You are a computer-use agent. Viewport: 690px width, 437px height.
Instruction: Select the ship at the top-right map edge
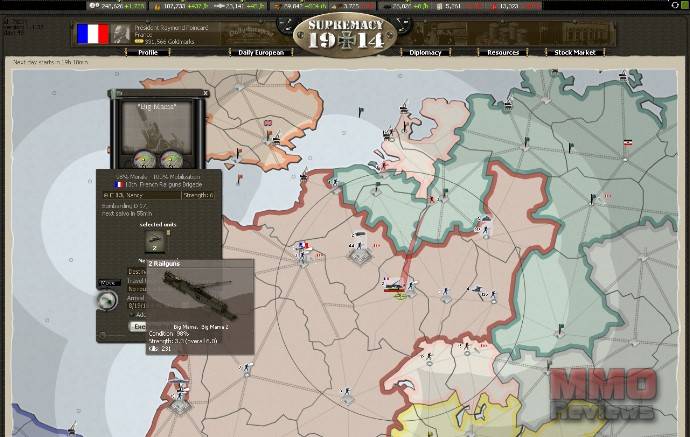point(623,76)
